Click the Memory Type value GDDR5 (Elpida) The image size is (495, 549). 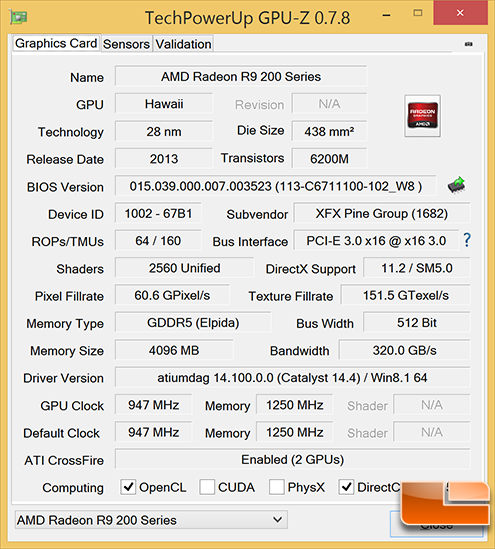193,322
